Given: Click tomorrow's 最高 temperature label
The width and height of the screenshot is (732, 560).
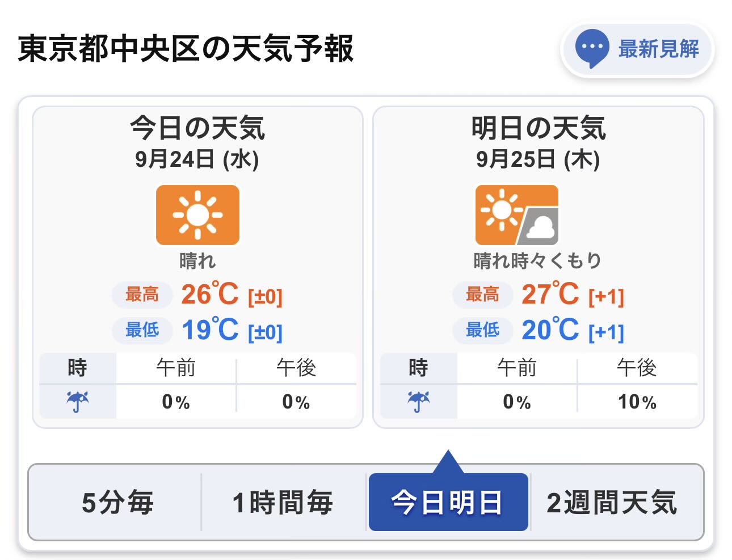Looking at the screenshot, I should click(482, 294).
